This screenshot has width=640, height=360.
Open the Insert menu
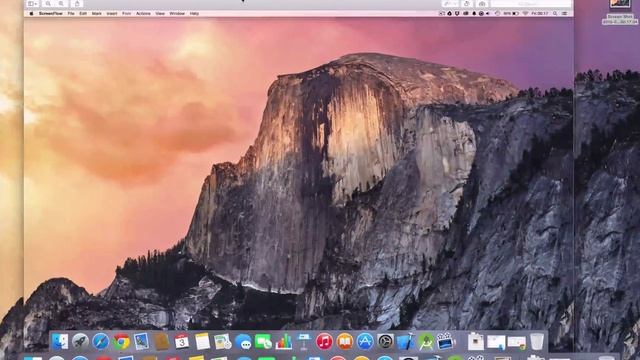[112, 13]
